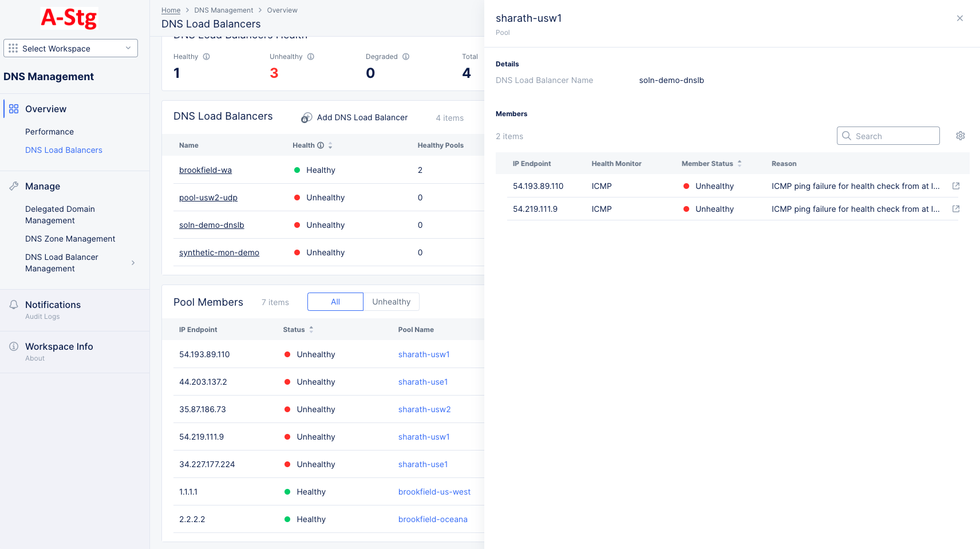Click the Search field in the Members panel
980x549 pixels.
point(888,136)
